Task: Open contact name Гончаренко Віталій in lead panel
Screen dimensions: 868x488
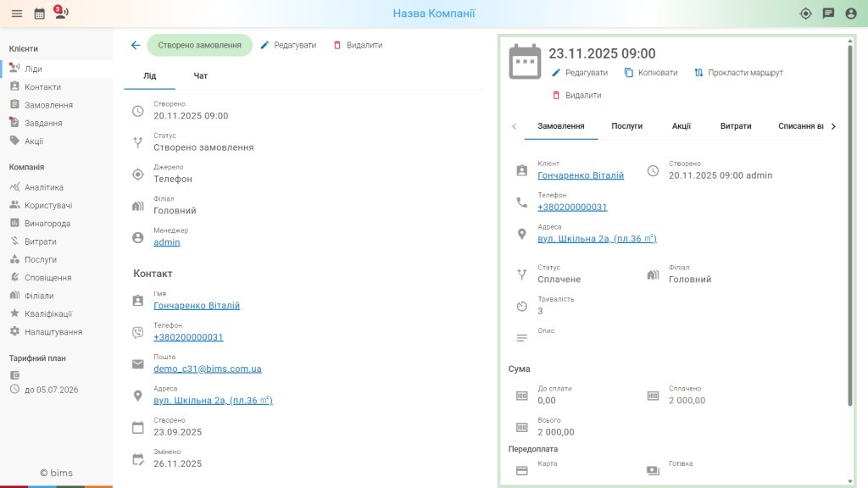Action: (x=197, y=305)
